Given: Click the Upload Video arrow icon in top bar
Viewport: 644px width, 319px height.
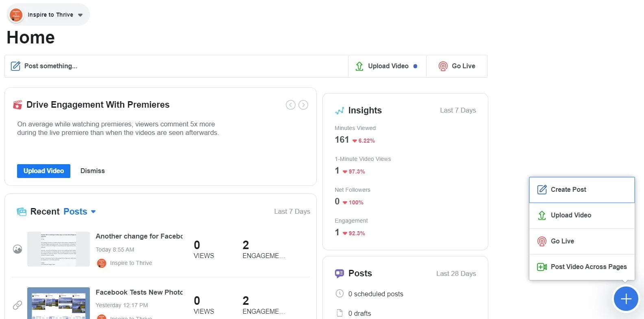Looking at the screenshot, I should point(359,66).
